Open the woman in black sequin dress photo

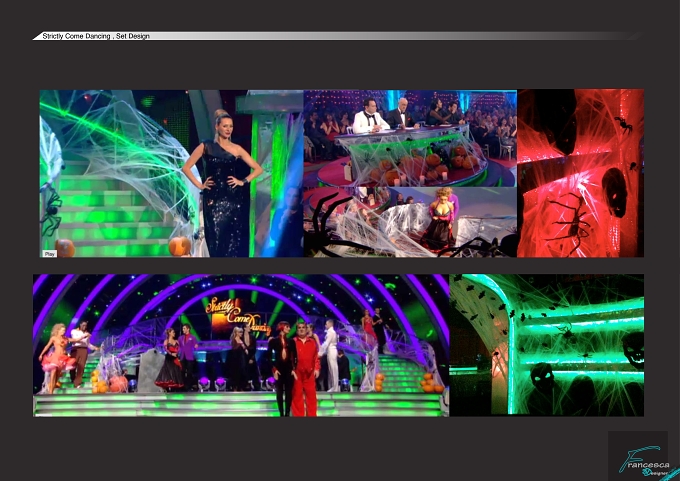(x=171, y=173)
